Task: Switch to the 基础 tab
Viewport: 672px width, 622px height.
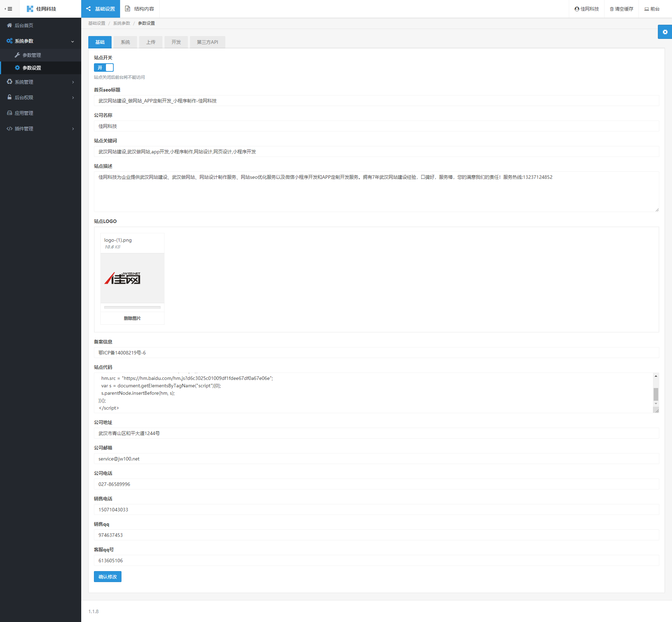Action: point(100,42)
